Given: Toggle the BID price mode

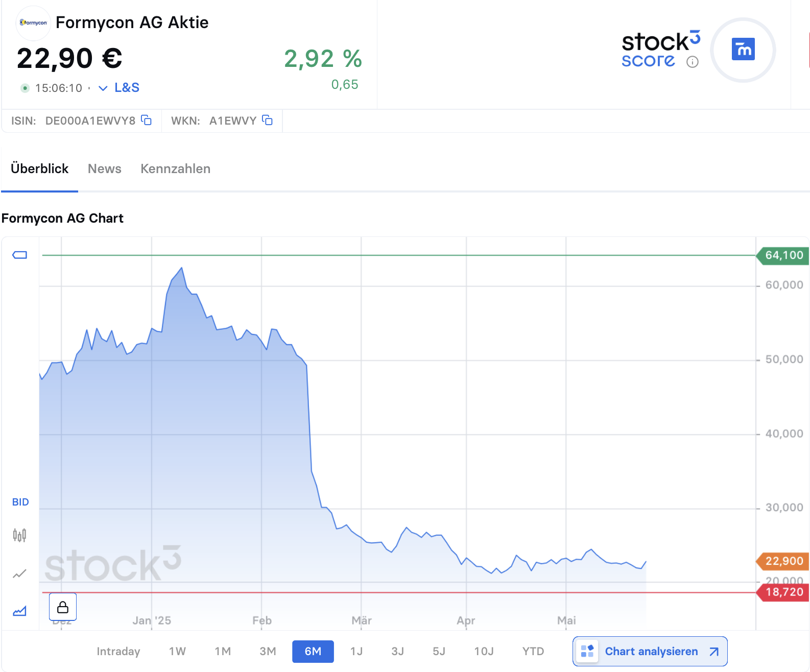Looking at the screenshot, I should tap(20, 502).
